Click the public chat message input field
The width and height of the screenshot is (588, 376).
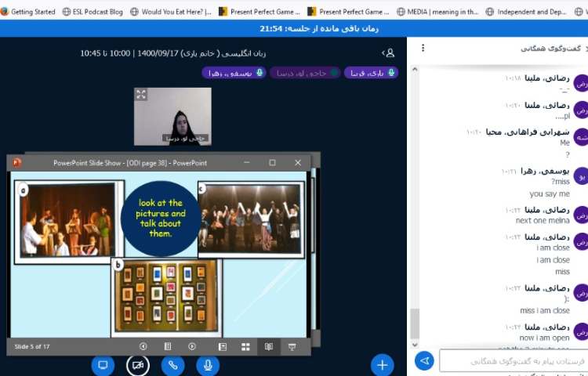510,360
